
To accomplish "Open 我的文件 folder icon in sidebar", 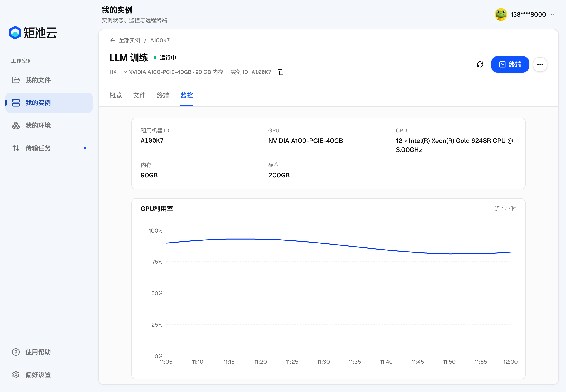I will [x=16, y=80].
